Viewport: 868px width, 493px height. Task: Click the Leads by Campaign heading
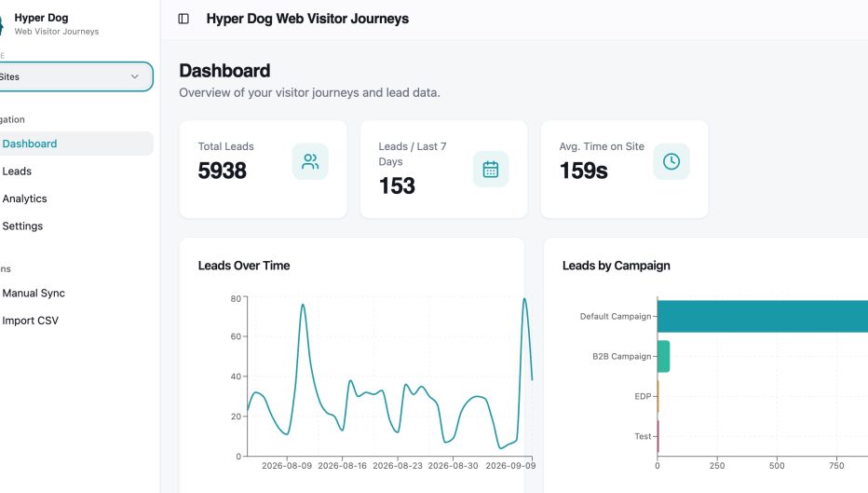point(617,266)
